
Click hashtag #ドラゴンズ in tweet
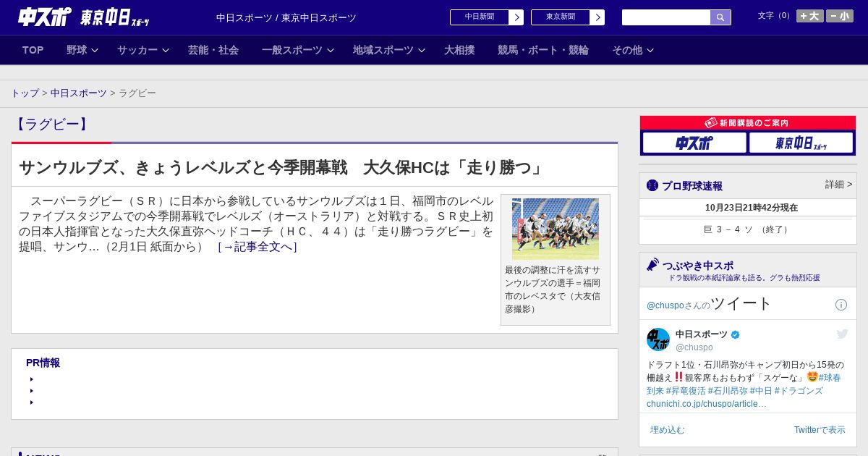pyautogui.click(x=799, y=391)
